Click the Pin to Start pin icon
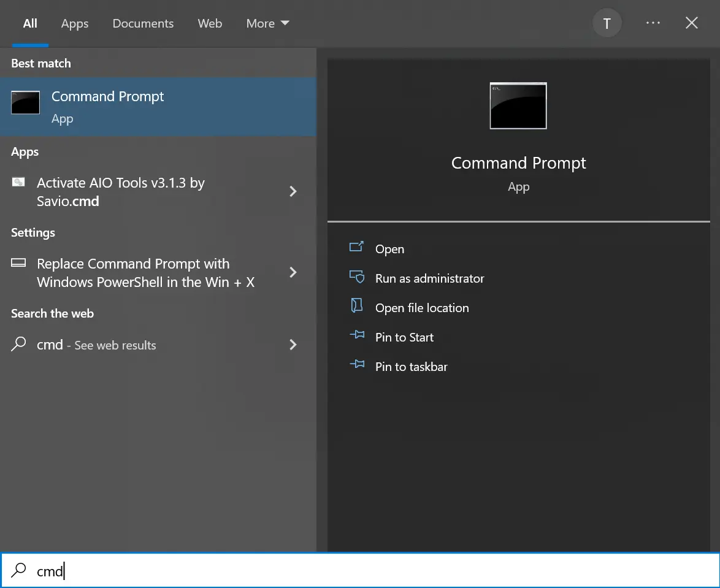The height and width of the screenshot is (588, 720). 357,335
